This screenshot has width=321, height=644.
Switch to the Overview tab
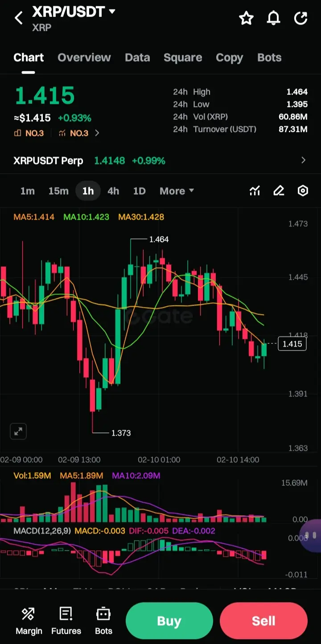click(84, 57)
